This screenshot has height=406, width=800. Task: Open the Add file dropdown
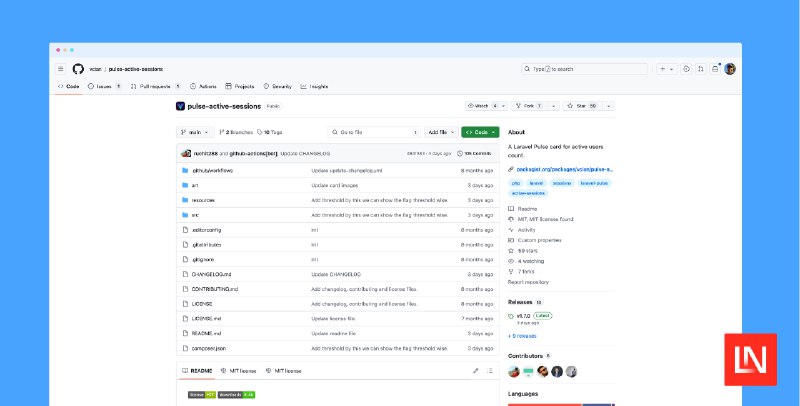click(441, 132)
